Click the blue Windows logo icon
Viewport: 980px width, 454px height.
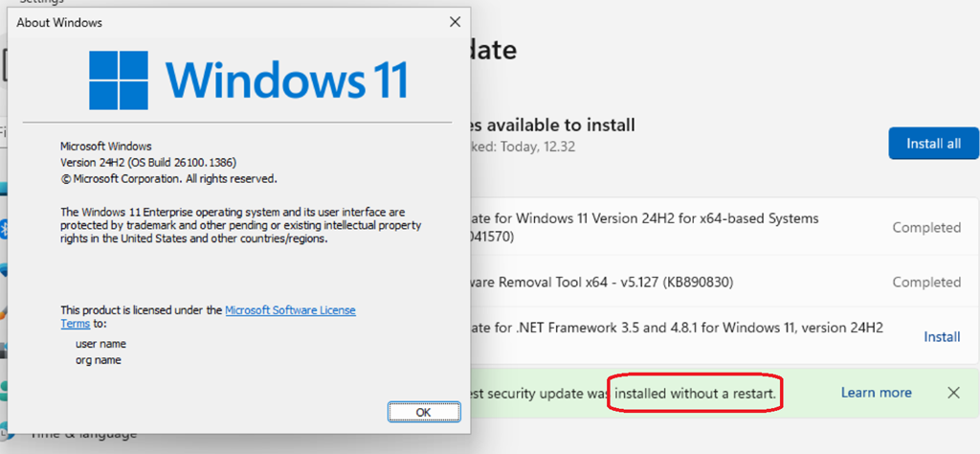120,81
